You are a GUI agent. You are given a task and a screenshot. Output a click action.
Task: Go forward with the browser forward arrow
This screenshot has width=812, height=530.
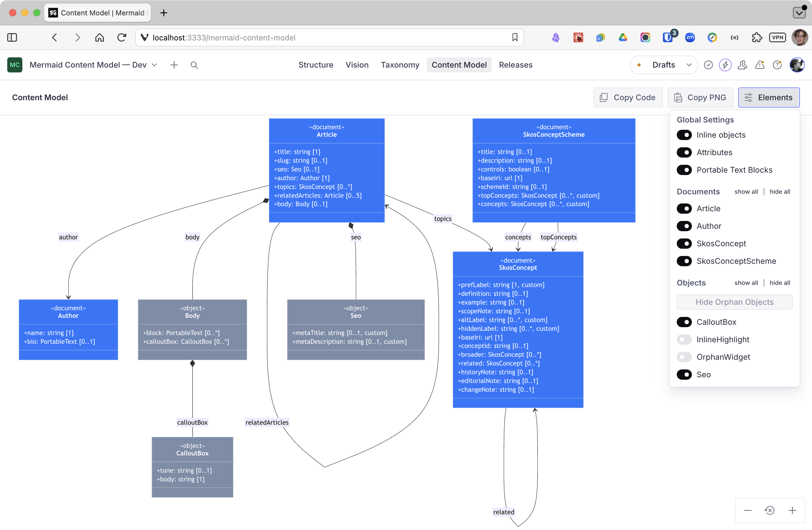click(x=78, y=37)
